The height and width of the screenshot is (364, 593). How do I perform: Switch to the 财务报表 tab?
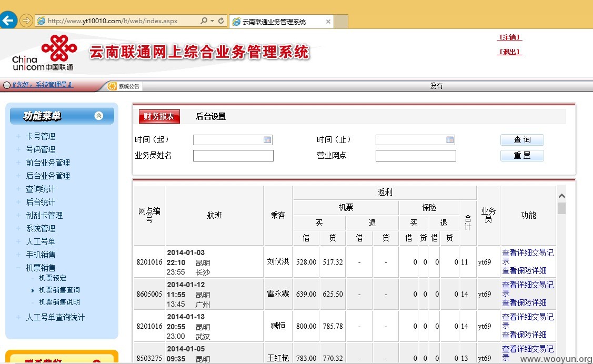coord(159,116)
